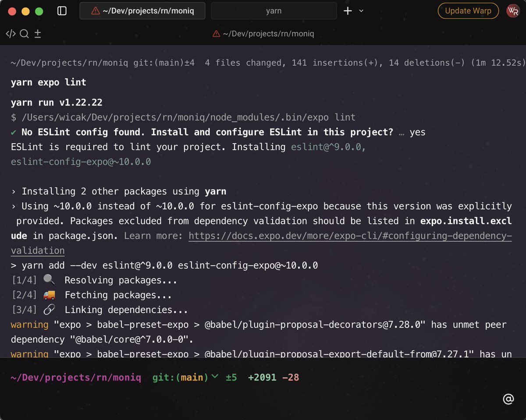Click the warning icon in pane title

(216, 34)
